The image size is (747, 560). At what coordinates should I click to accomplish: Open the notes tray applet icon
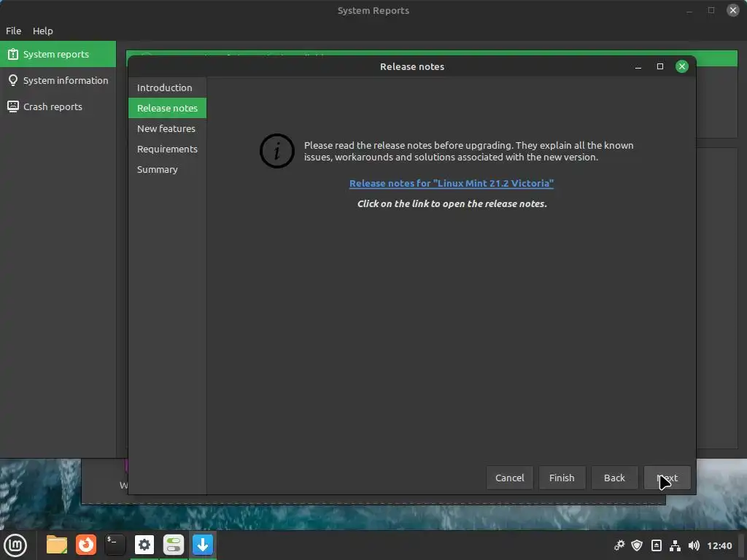657,545
